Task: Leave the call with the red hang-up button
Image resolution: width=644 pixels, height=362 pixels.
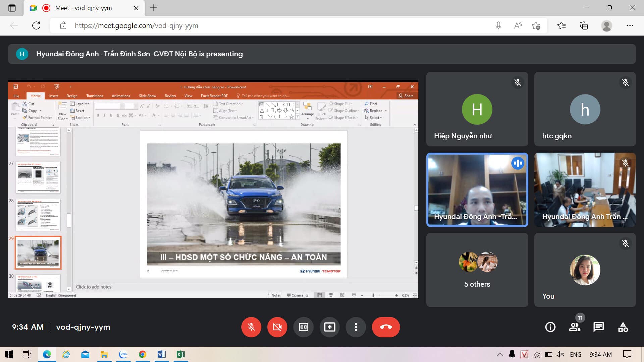Action: (386, 327)
